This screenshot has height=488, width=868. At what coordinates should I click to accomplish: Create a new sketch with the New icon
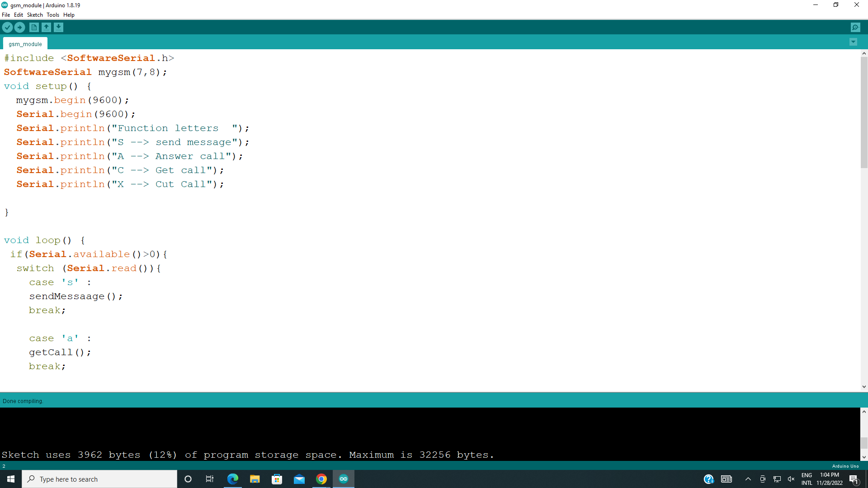click(34, 27)
